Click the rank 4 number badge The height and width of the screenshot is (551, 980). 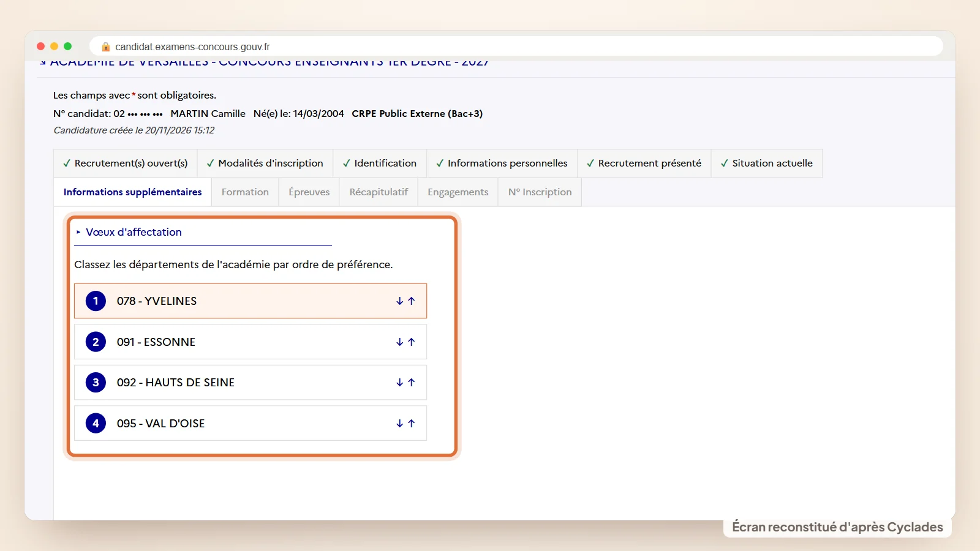click(96, 424)
